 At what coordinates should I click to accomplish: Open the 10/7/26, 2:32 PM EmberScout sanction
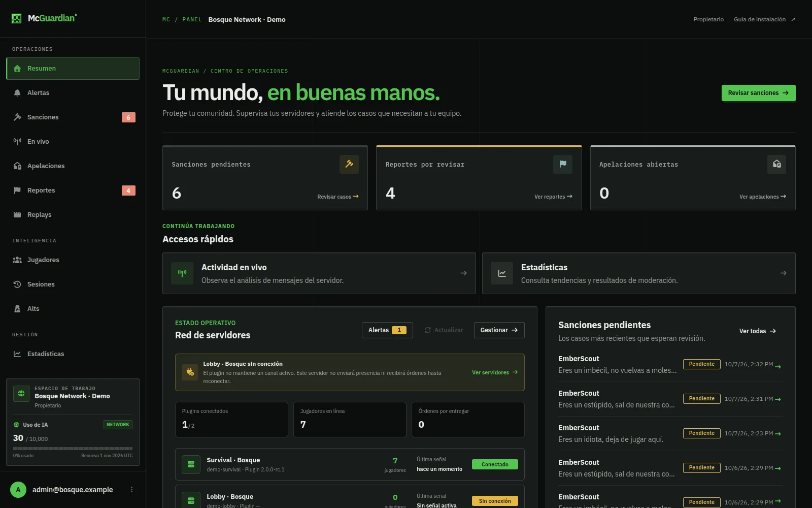(x=670, y=365)
